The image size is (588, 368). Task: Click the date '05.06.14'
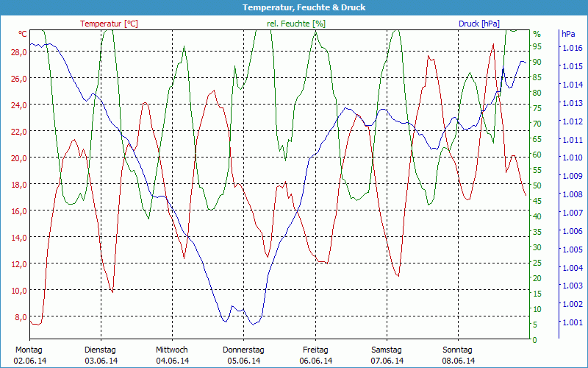coord(244,361)
